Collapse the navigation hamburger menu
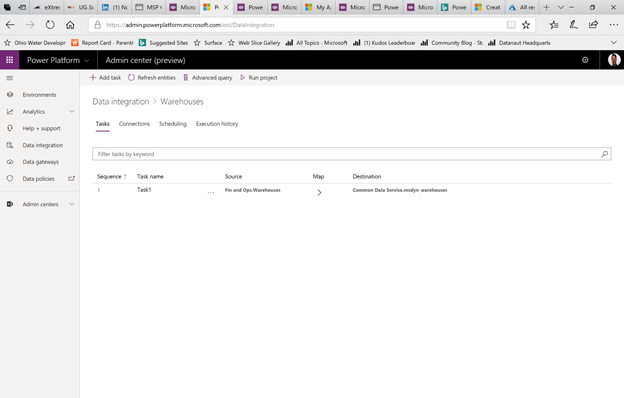 click(10, 78)
